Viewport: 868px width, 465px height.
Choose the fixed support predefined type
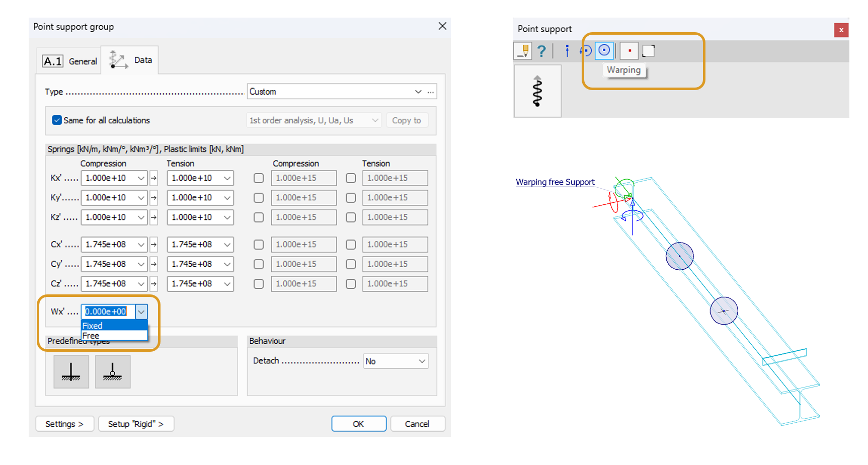(x=71, y=372)
